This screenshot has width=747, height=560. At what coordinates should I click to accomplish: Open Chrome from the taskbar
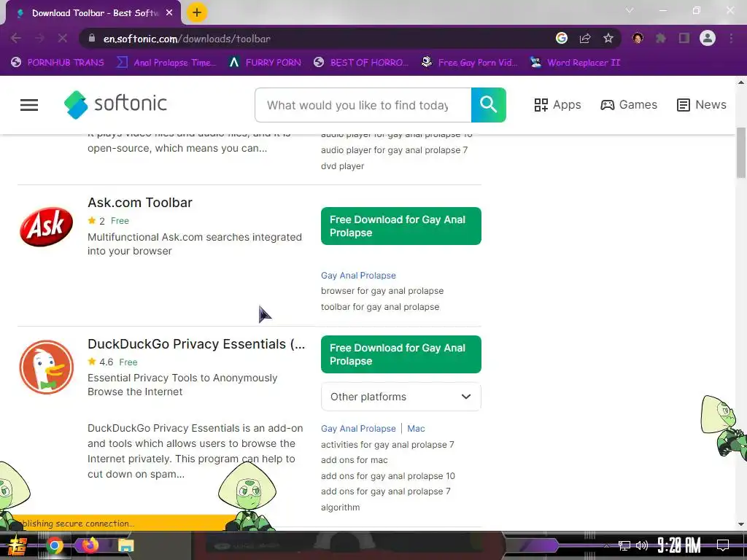[54, 545]
